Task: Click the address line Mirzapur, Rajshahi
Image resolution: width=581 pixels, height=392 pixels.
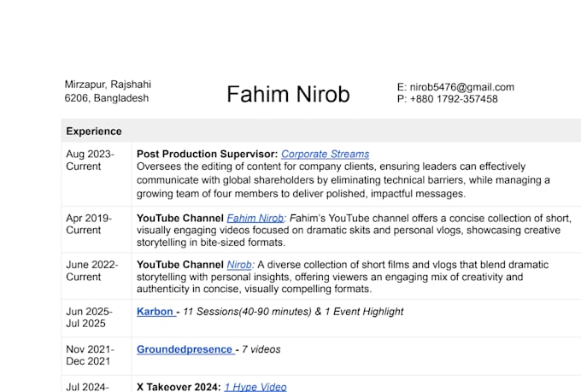Action: click(x=108, y=85)
